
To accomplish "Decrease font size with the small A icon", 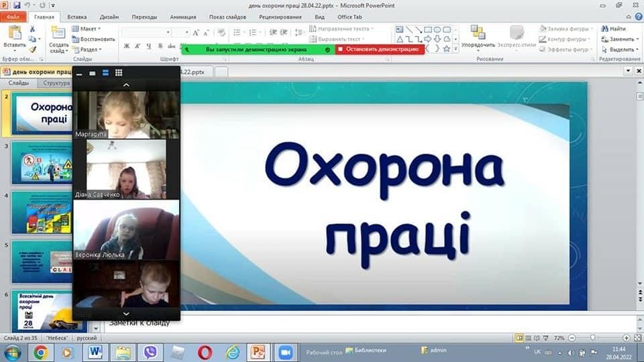I will click(x=206, y=32).
